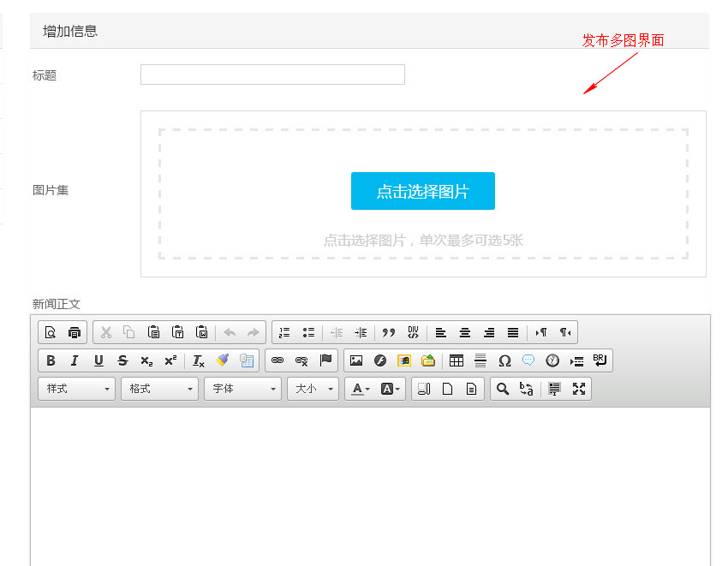Click the folder upload attachment icon

428,360
